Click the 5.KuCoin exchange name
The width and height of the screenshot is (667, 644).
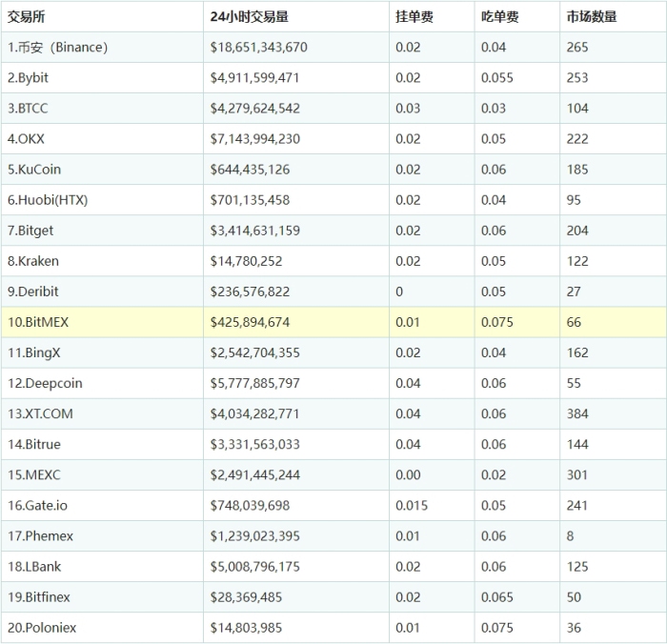pyautogui.click(x=34, y=170)
